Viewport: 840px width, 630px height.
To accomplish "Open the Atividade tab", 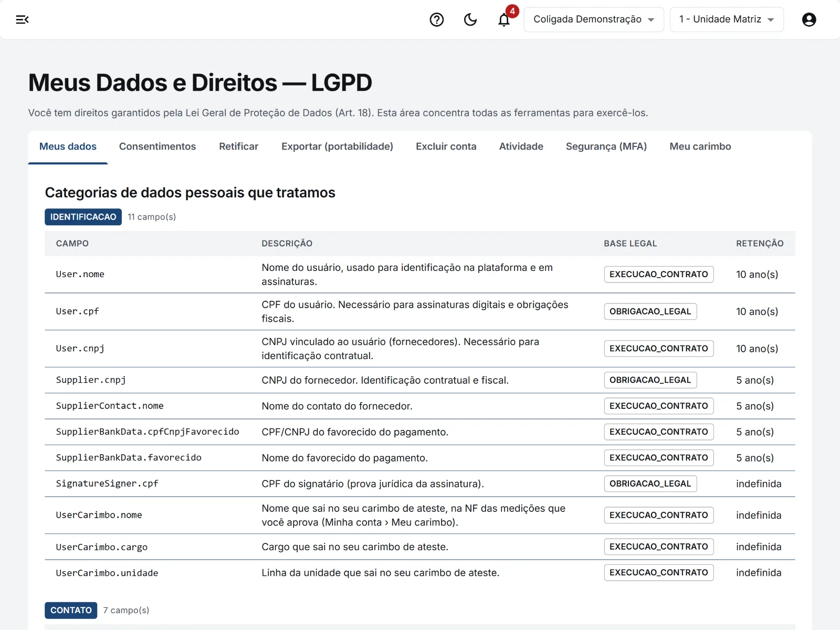I will point(521,146).
